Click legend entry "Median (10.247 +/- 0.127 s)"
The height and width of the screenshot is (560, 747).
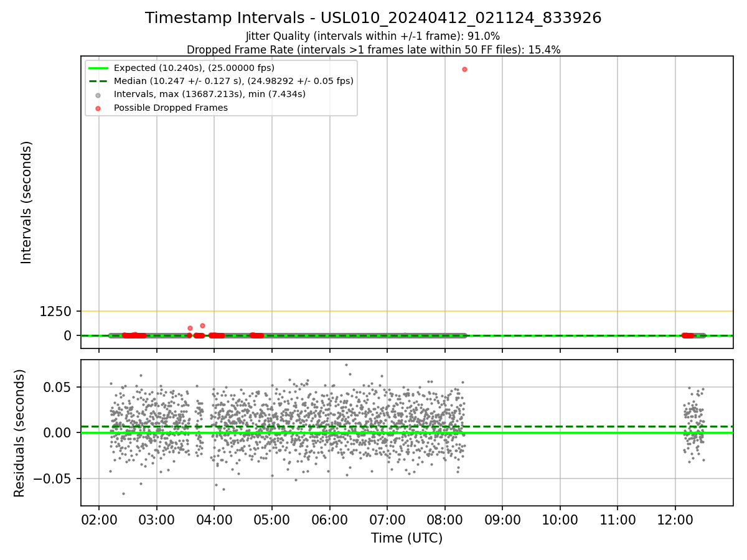(233, 81)
